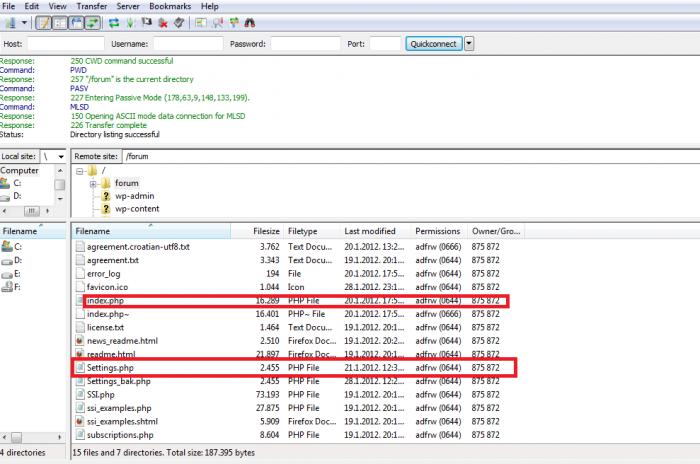Click the local tree vertical scrollbar thumb
The image size is (700, 464).
(x=59, y=184)
